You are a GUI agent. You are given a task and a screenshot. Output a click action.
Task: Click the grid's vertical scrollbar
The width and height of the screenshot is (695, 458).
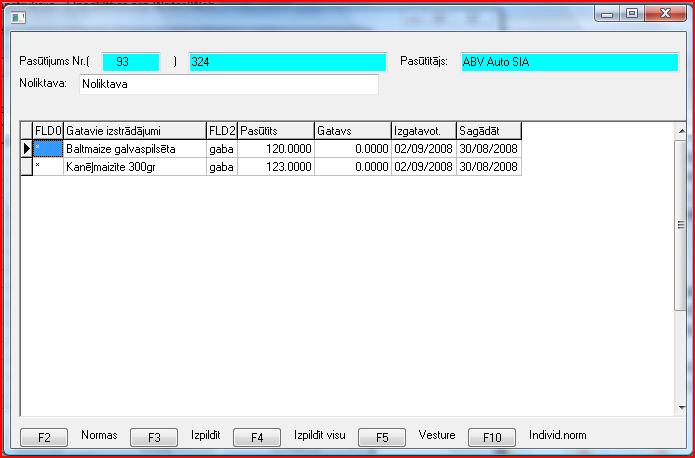pyautogui.click(x=680, y=270)
